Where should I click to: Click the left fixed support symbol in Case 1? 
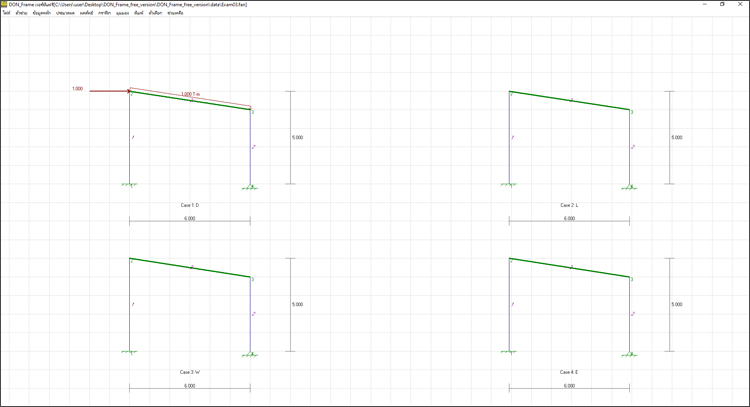129,185
